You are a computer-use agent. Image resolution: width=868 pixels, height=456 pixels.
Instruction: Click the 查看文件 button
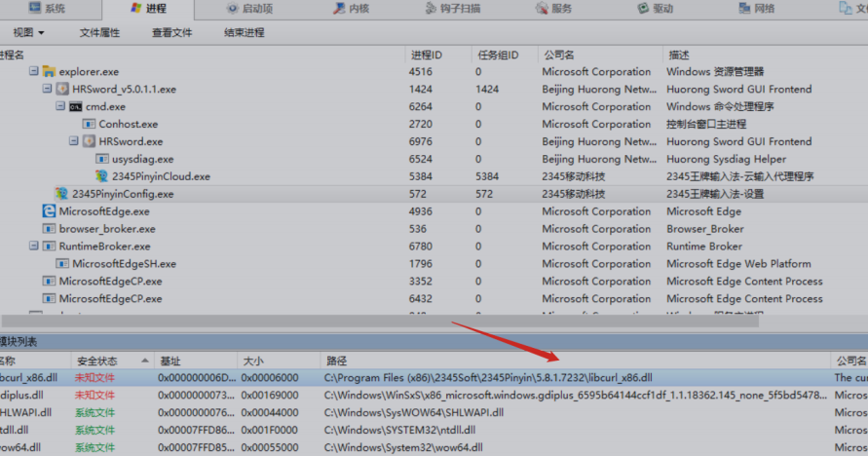tap(172, 33)
